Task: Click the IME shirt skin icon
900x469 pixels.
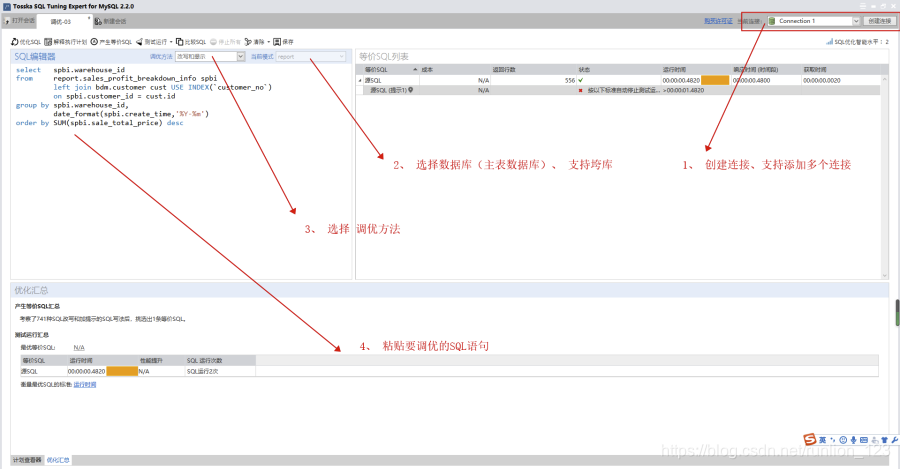Action: coord(885,440)
